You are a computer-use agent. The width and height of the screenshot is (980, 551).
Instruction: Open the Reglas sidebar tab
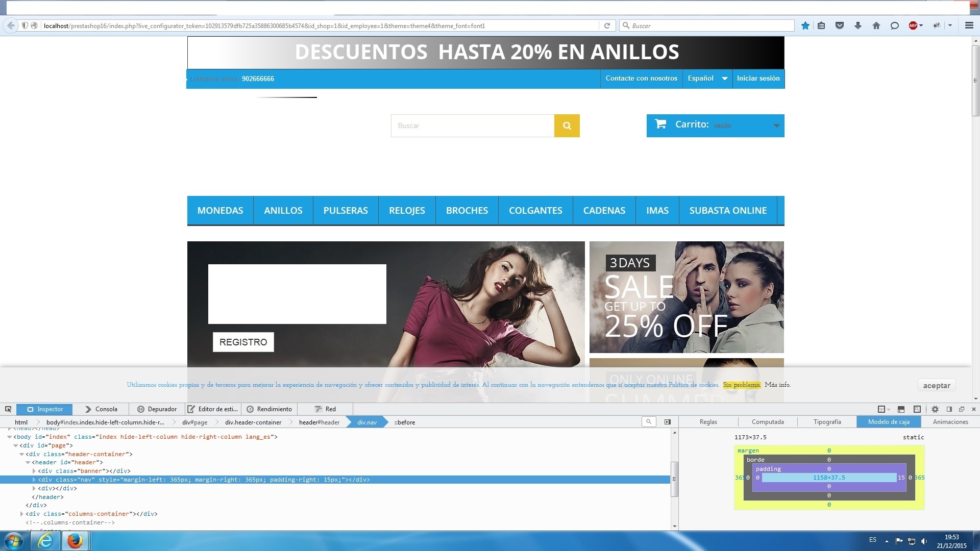(708, 422)
